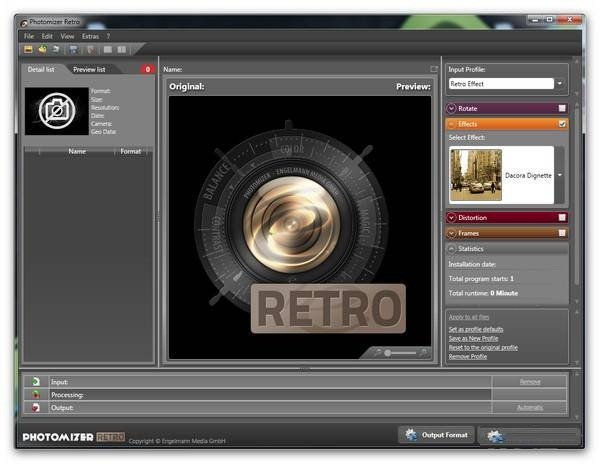Click the reddish delete toolbar icon
Viewport: 600px width, 464px height.
(91, 49)
